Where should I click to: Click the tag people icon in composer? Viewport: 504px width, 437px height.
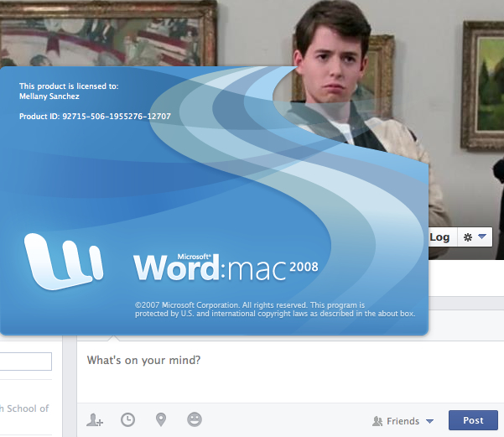coord(95,420)
